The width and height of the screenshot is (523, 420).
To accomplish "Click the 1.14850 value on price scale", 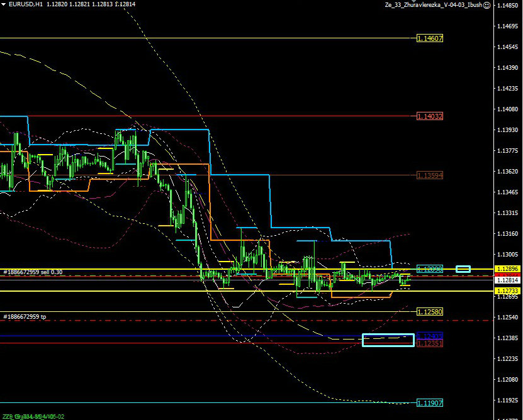I will 509,6.
